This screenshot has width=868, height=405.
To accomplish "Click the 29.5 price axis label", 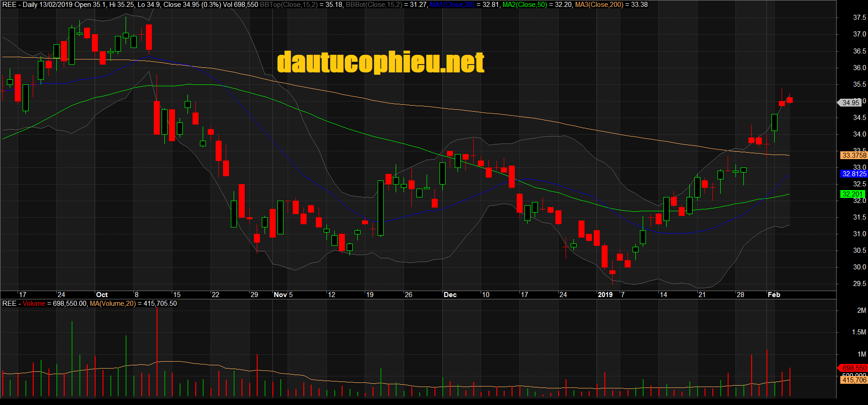I will pyautogui.click(x=859, y=284).
